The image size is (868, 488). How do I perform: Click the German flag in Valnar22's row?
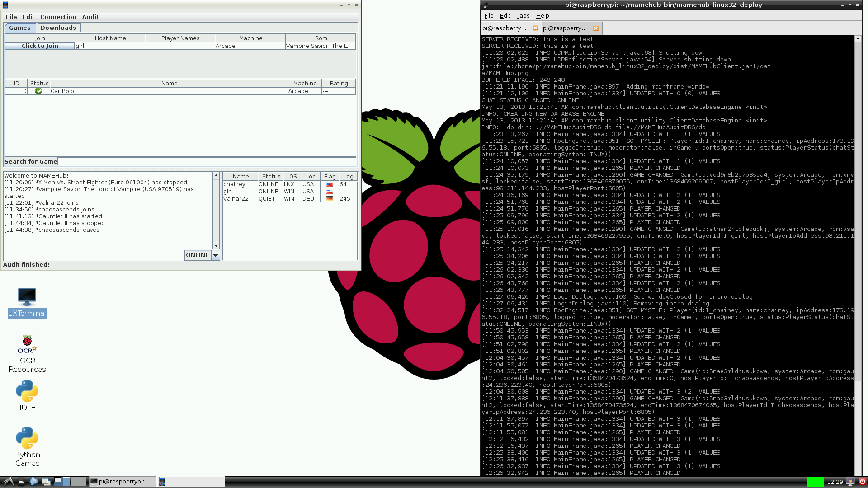[x=330, y=199]
